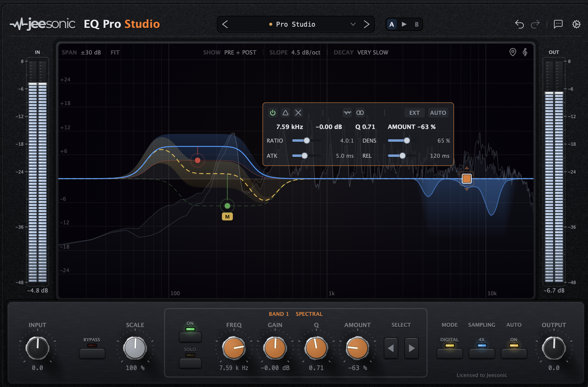Open the feedback chat bubble icon
The height and width of the screenshot is (387, 588).
coord(558,24)
